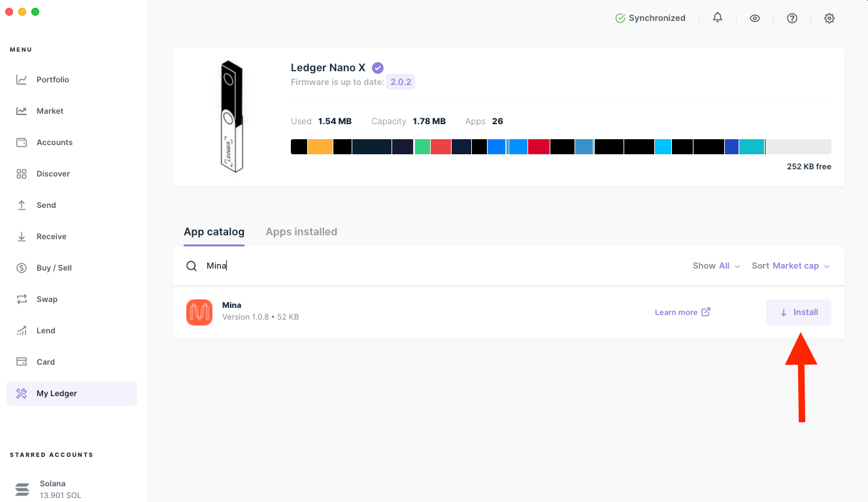Click the green storage bar segment

(x=422, y=146)
